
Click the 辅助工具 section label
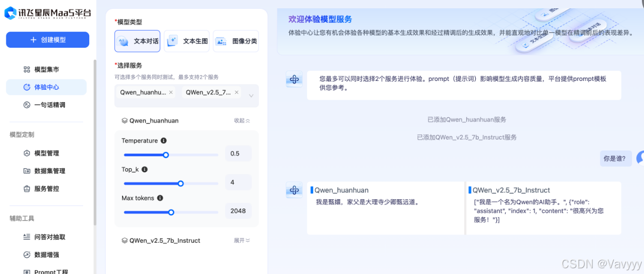pos(22,218)
